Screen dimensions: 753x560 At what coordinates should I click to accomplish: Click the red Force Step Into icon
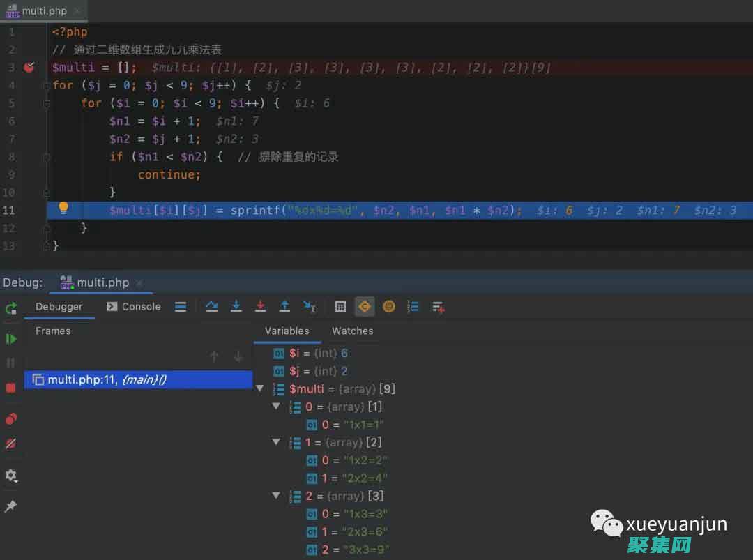[260, 306]
